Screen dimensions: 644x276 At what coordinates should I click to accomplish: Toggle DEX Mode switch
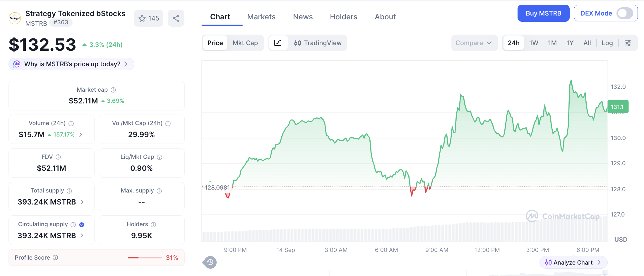[625, 13]
